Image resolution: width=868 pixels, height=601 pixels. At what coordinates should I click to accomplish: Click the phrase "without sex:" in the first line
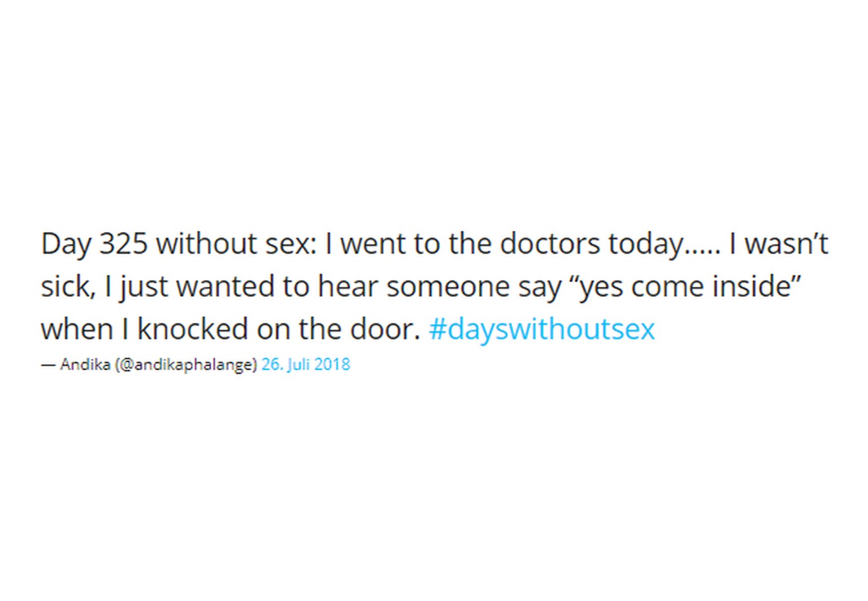[x=237, y=244]
